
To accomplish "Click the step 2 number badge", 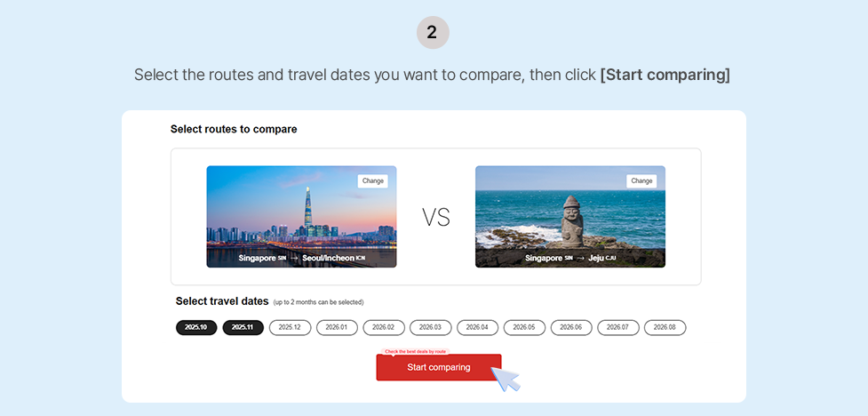I will (x=433, y=33).
